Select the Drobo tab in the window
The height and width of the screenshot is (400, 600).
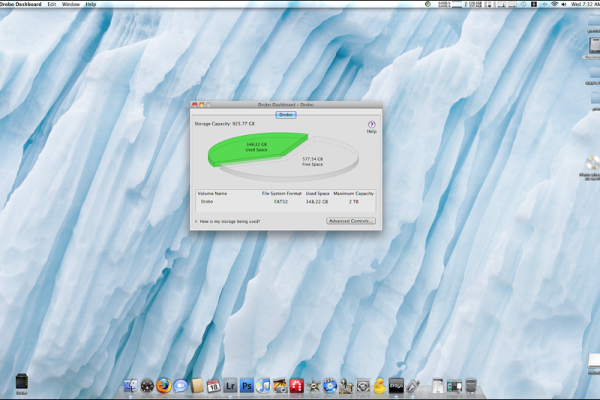(x=286, y=115)
